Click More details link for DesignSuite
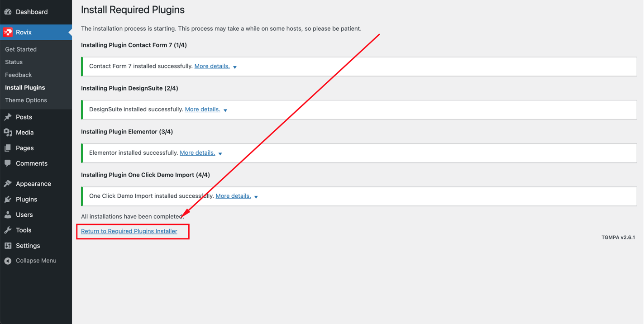This screenshot has width=644, height=324. tap(203, 110)
